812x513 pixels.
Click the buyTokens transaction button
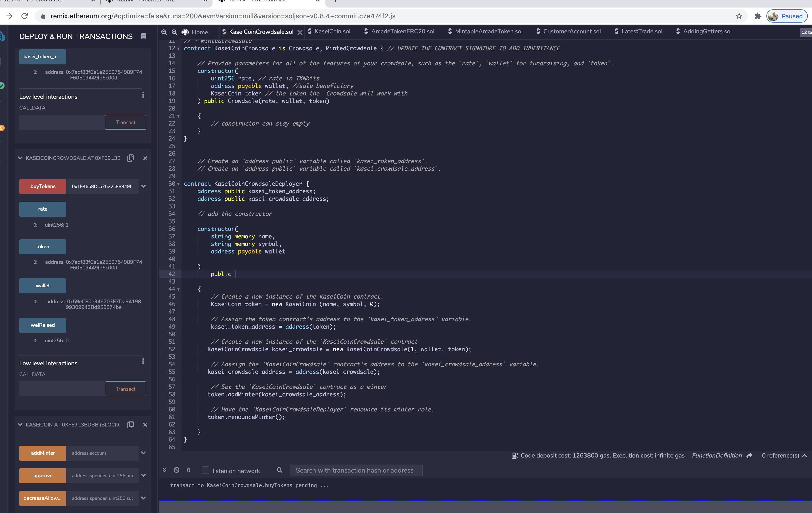(43, 186)
